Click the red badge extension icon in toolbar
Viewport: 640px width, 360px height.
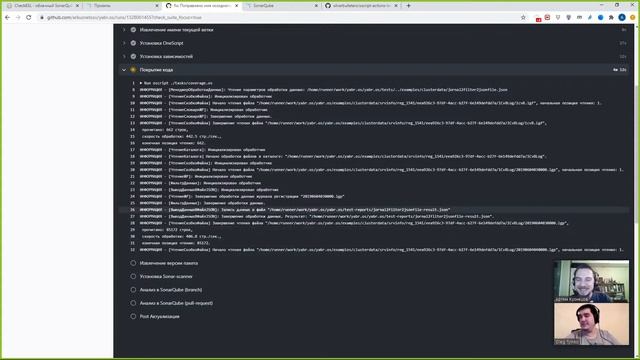coord(538,18)
